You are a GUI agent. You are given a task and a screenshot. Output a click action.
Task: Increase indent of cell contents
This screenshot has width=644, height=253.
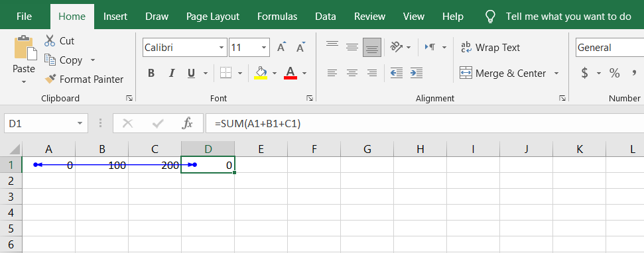[x=416, y=73]
